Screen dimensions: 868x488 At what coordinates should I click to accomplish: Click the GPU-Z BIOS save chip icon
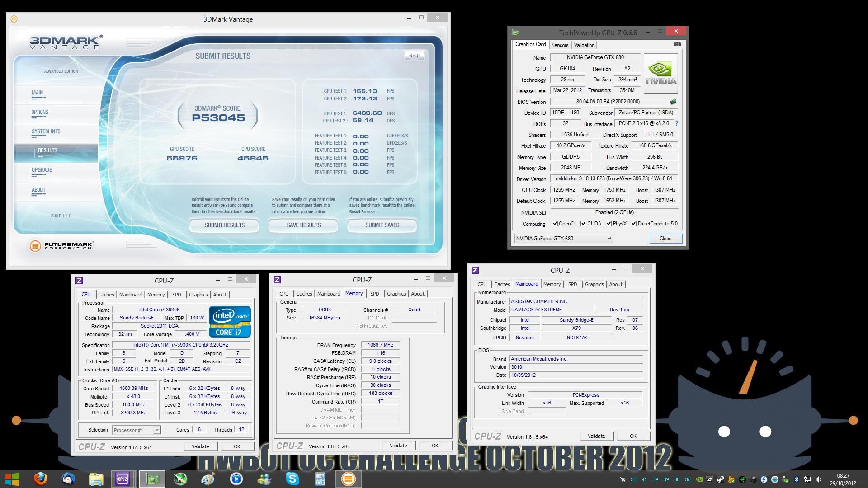[x=673, y=102]
